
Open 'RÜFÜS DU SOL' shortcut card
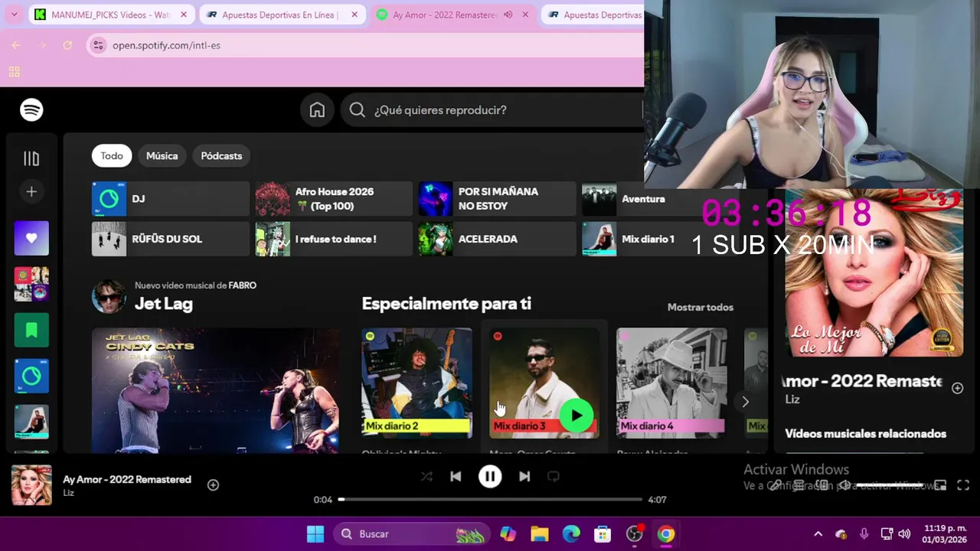coord(171,239)
